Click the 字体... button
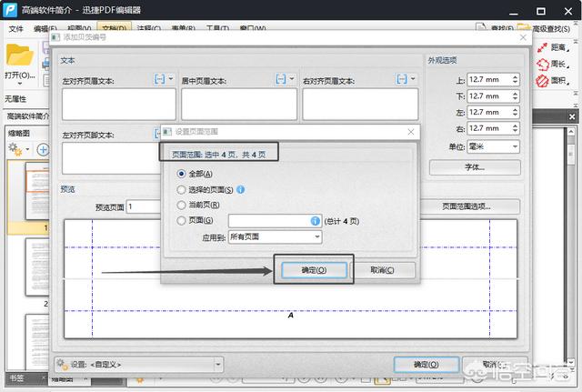 coord(475,167)
